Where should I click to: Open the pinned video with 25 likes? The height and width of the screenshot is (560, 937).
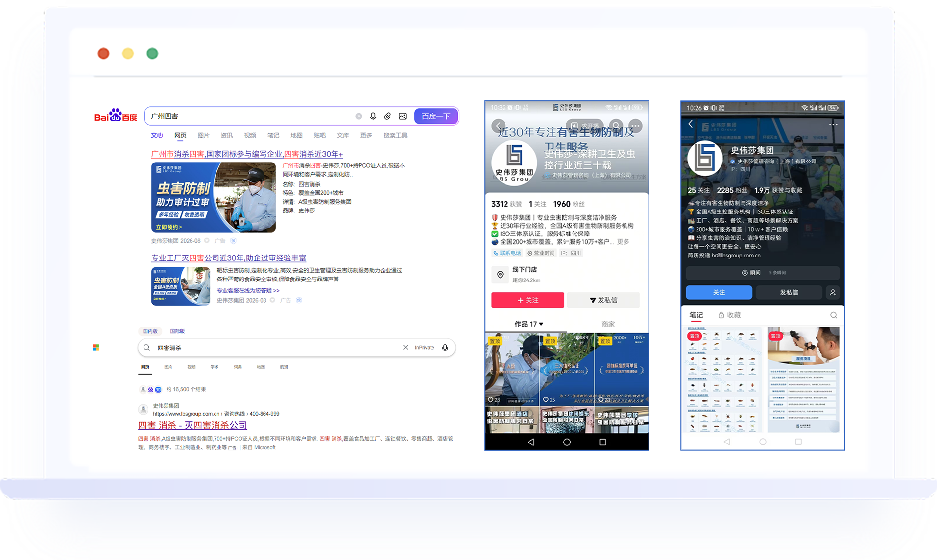click(567, 370)
